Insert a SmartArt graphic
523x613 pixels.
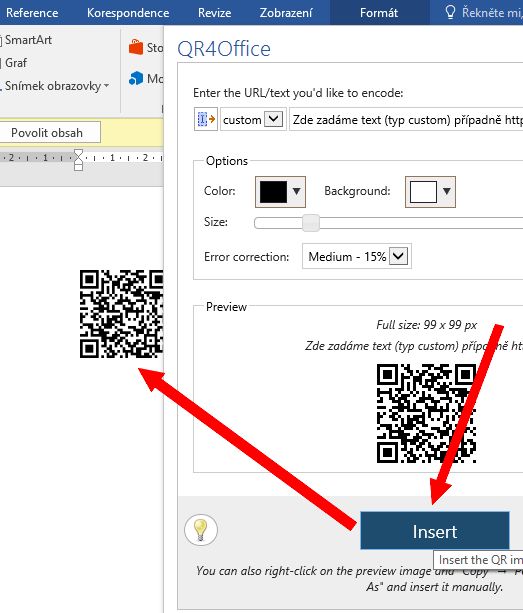pos(27,40)
